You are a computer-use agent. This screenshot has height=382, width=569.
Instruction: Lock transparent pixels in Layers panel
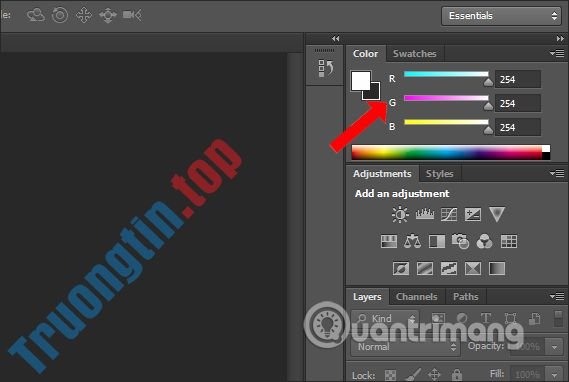(x=390, y=375)
